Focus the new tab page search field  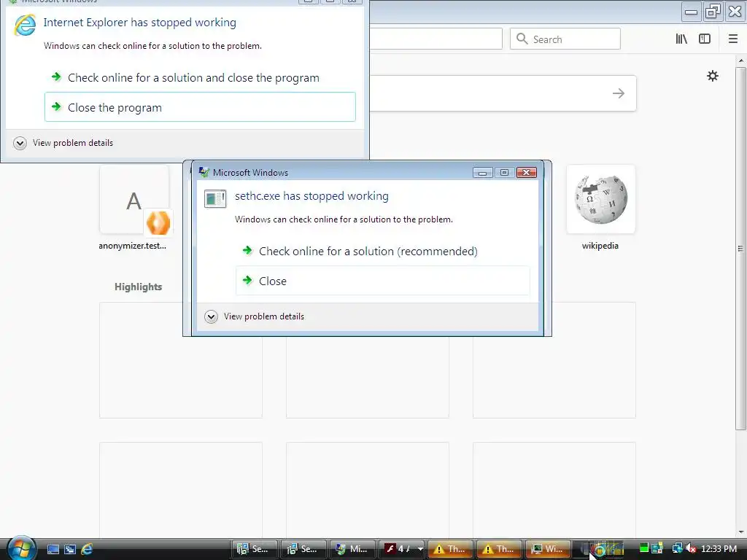503,93
